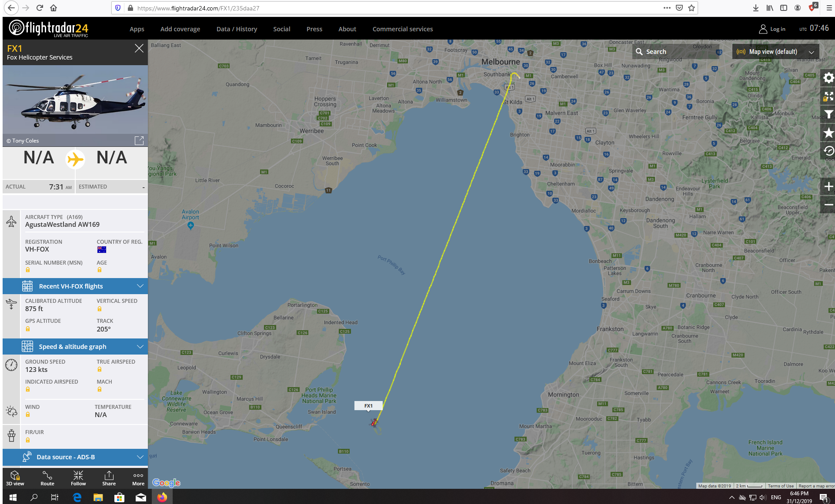Screen dimensions: 835x504
Task: Open the Commercial services menu
Action: click(x=403, y=29)
